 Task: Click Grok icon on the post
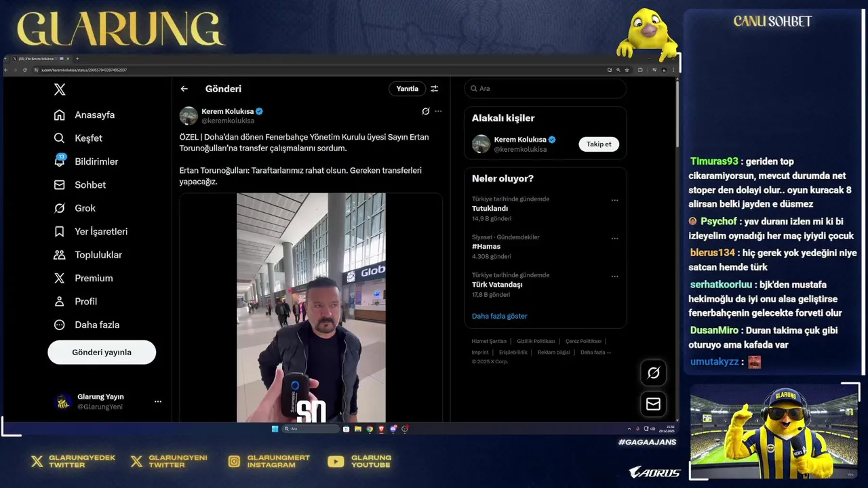tap(426, 111)
